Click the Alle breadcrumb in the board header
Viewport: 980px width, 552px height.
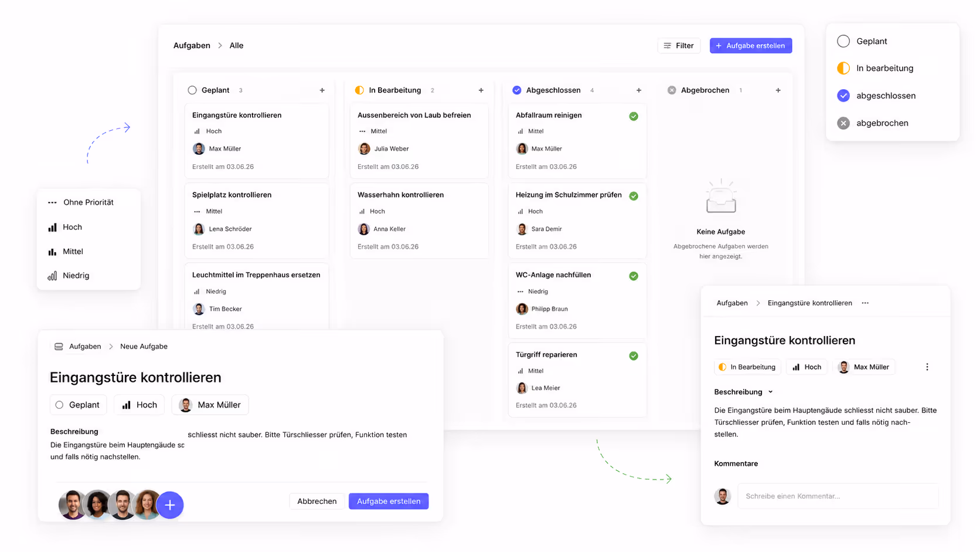click(236, 46)
